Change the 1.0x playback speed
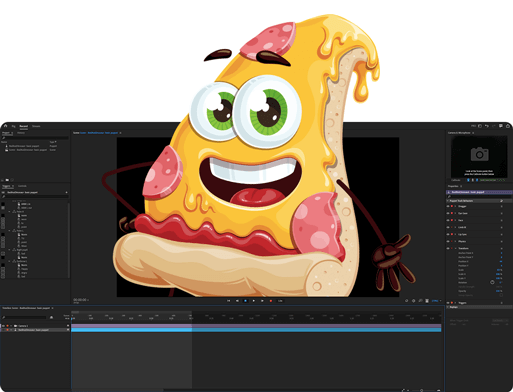513x392 pixels. pos(280,301)
